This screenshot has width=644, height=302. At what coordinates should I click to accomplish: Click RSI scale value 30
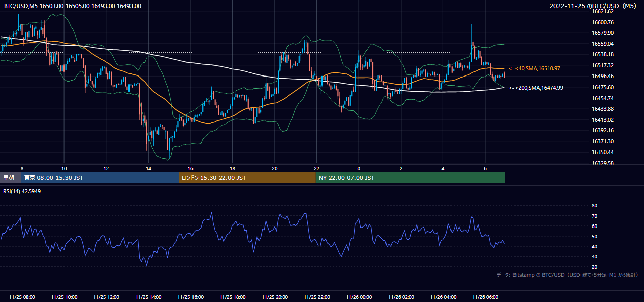pyautogui.click(x=594, y=257)
